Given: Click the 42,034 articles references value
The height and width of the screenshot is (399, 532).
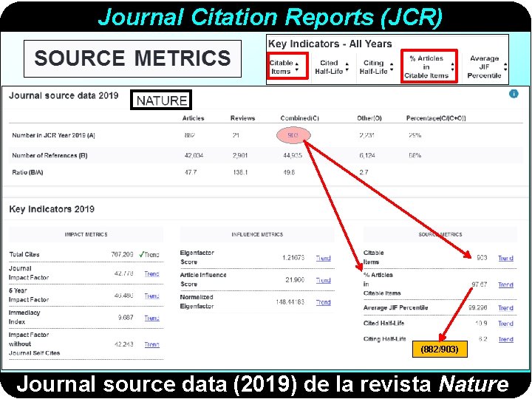Looking at the screenshot, I should tap(194, 155).
